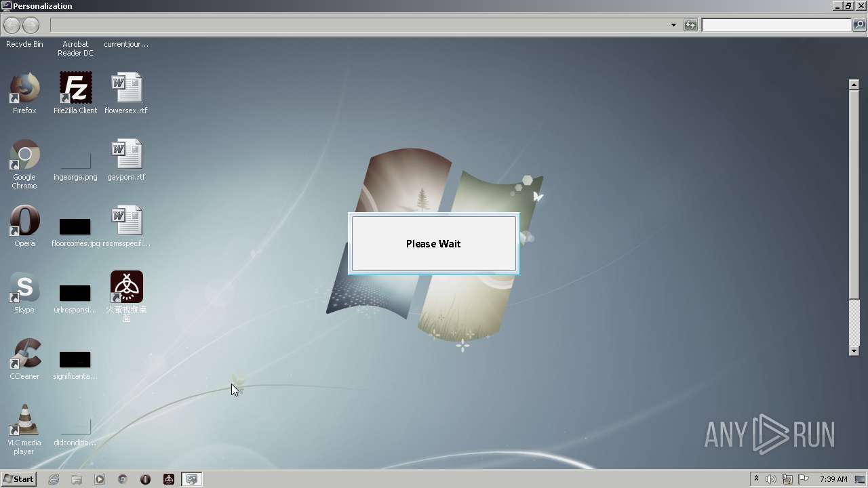This screenshot has height=488, width=868.
Task: Click the Chrome taskbar icon
Action: click(123, 479)
